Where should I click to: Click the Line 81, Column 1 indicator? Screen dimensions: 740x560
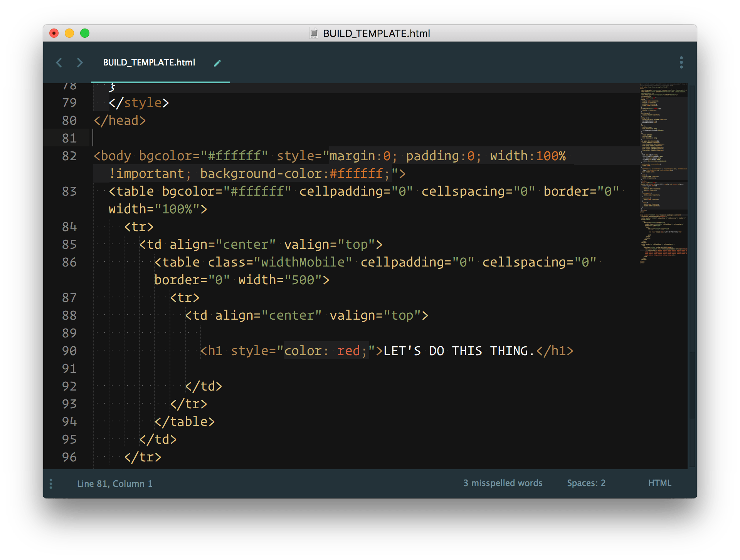[115, 484]
